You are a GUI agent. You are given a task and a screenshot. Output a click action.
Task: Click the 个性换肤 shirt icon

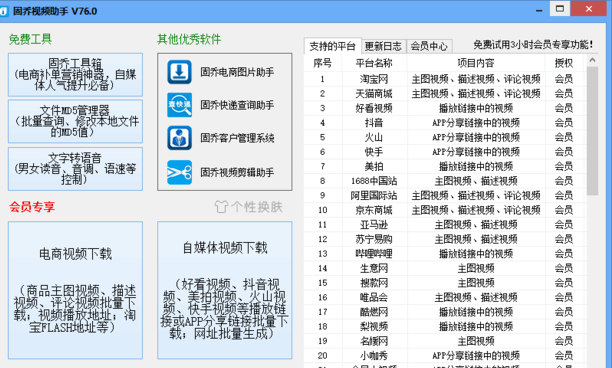[221, 206]
